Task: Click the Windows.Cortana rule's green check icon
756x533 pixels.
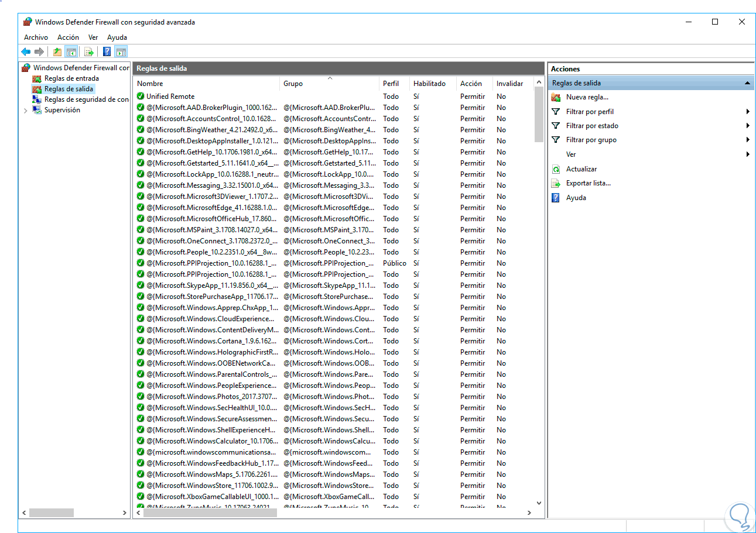Action: [141, 341]
